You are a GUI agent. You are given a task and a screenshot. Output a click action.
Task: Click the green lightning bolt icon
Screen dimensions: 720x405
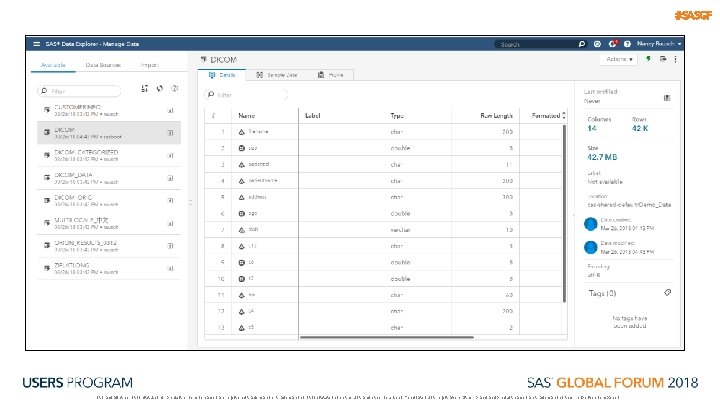[x=648, y=59]
